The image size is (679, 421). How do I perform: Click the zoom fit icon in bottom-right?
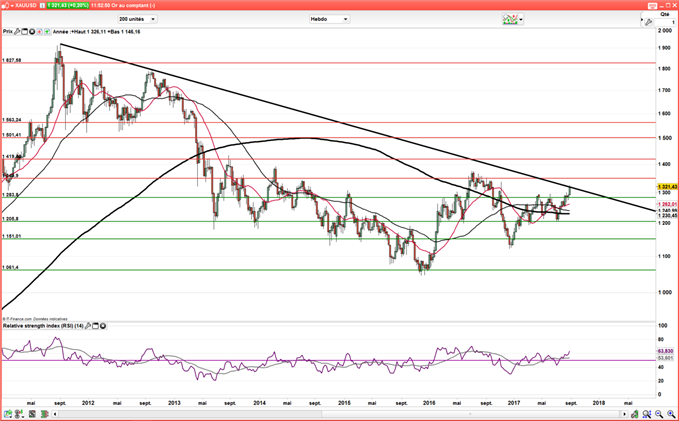click(647, 414)
